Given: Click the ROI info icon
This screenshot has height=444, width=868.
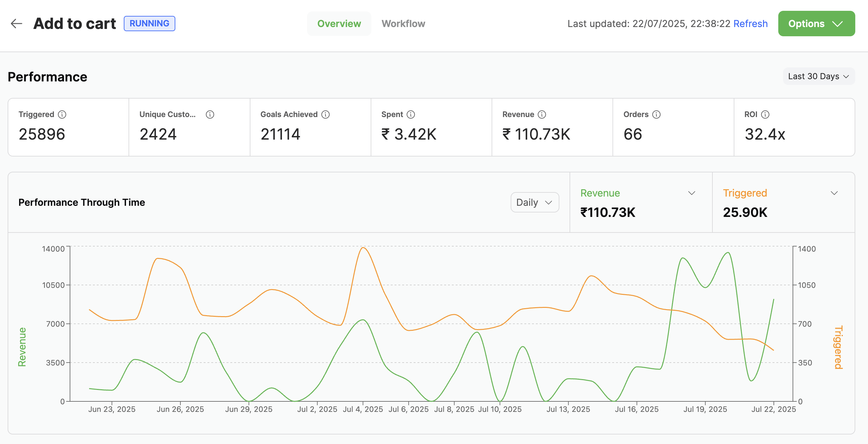Looking at the screenshot, I should pyautogui.click(x=765, y=114).
